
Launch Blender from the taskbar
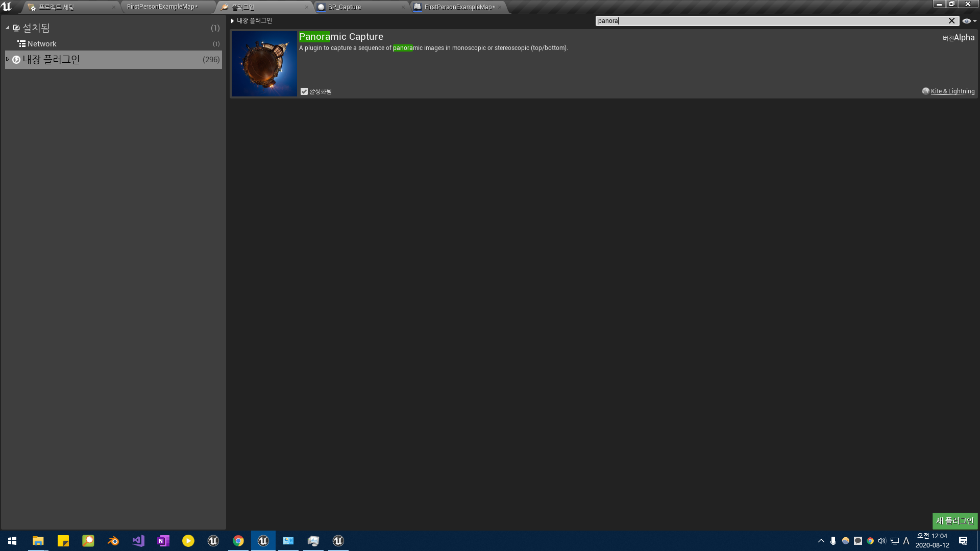(113, 541)
